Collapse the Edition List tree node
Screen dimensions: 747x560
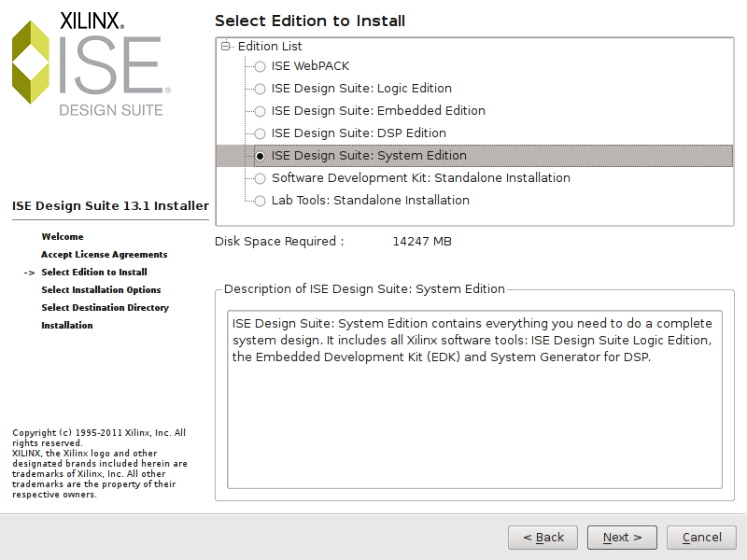tap(225, 46)
